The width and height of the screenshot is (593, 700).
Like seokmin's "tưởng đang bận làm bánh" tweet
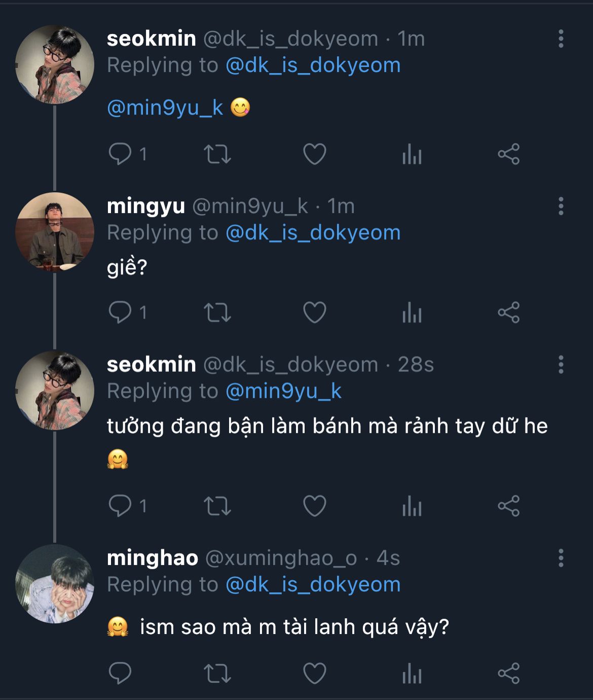(x=314, y=506)
